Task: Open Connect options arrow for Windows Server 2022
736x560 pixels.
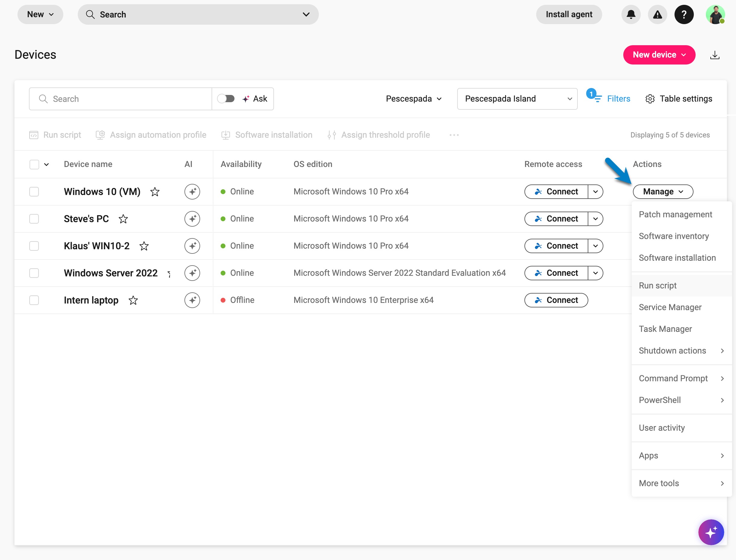Action: coord(595,273)
